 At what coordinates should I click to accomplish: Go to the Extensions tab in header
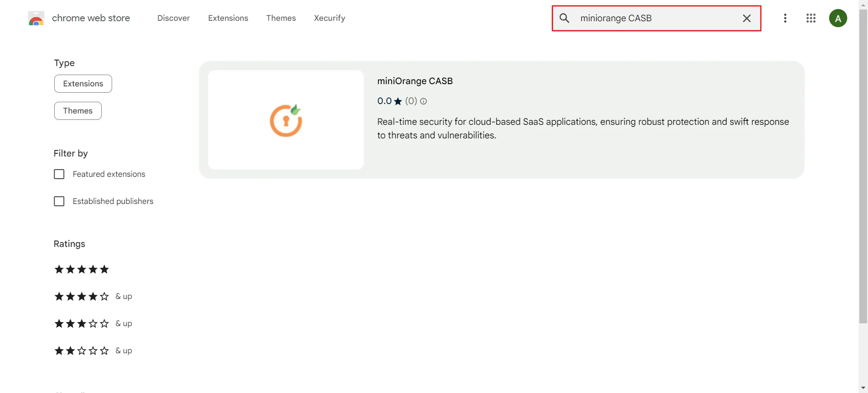[228, 18]
